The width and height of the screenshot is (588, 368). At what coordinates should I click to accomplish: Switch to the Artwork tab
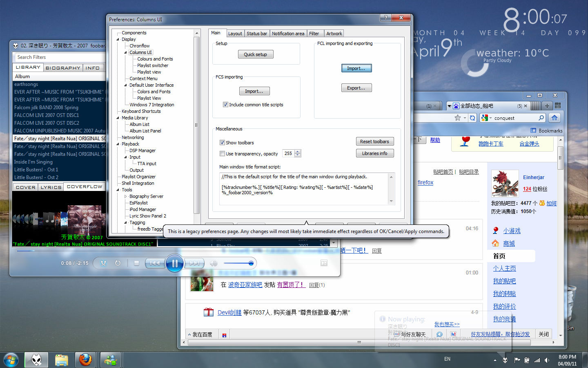[x=334, y=34]
